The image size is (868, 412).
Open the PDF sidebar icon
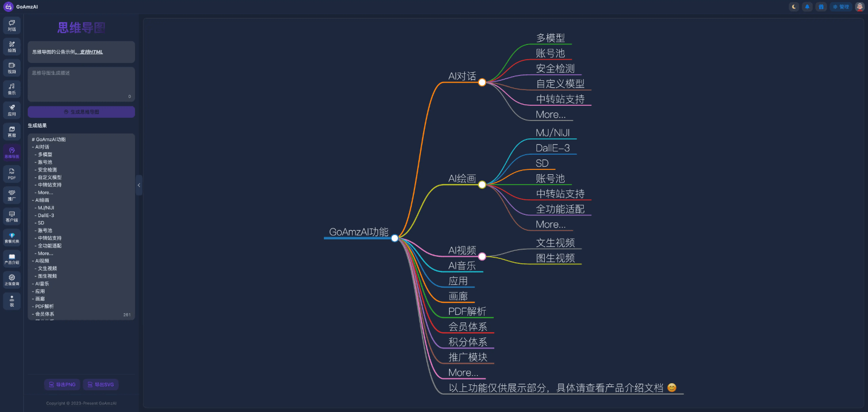click(x=12, y=173)
